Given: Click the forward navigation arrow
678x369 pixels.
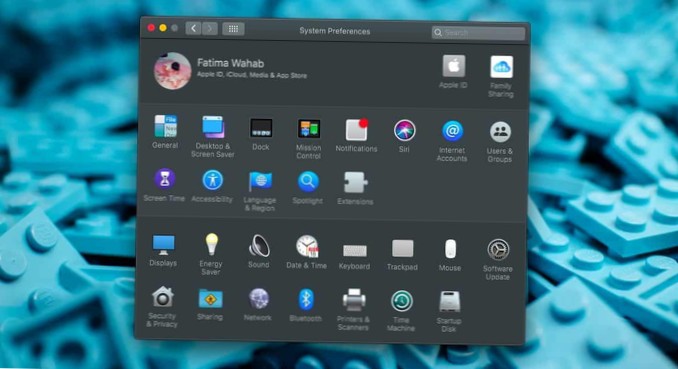Looking at the screenshot, I should [210, 29].
